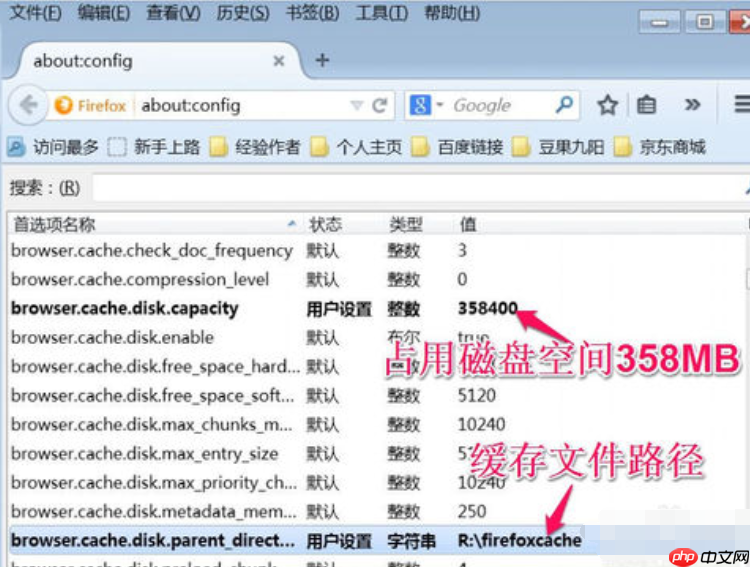The height and width of the screenshot is (567, 750).
Task: Open the 帮助(H) menu
Action: point(452,13)
